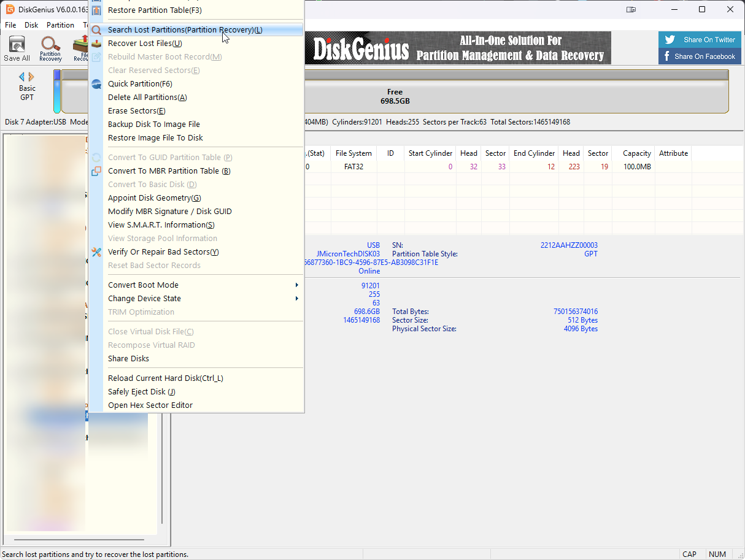Go to previous disk with left arrow
The width and height of the screenshot is (745, 560).
pyautogui.click(x=22, y=77)
